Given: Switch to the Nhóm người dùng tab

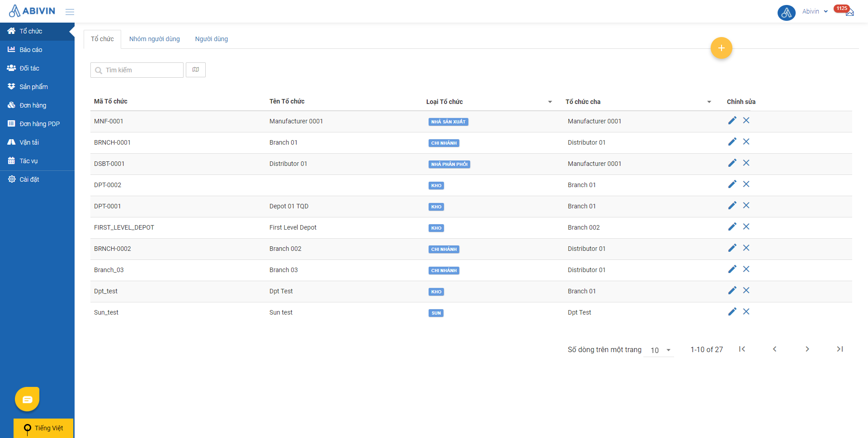Looking at the screenshot, I should pos(155,39).
